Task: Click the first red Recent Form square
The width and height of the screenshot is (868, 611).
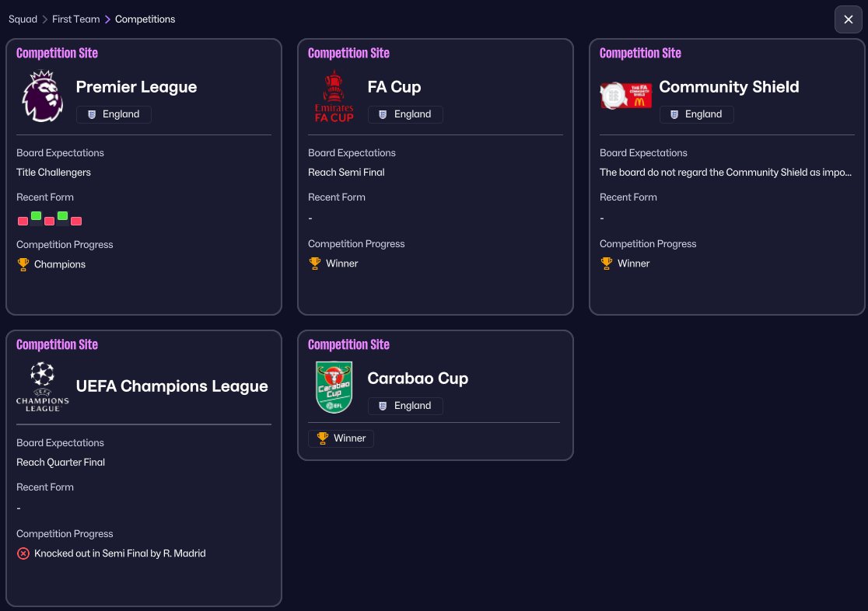Action: point(23,221)
